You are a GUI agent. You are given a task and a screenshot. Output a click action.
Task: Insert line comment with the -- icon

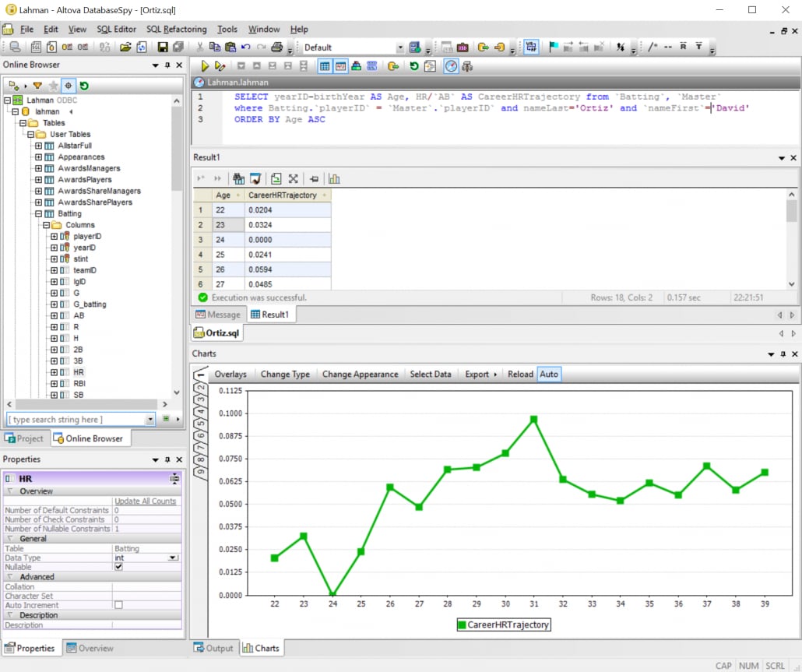[x=668, y=47]
